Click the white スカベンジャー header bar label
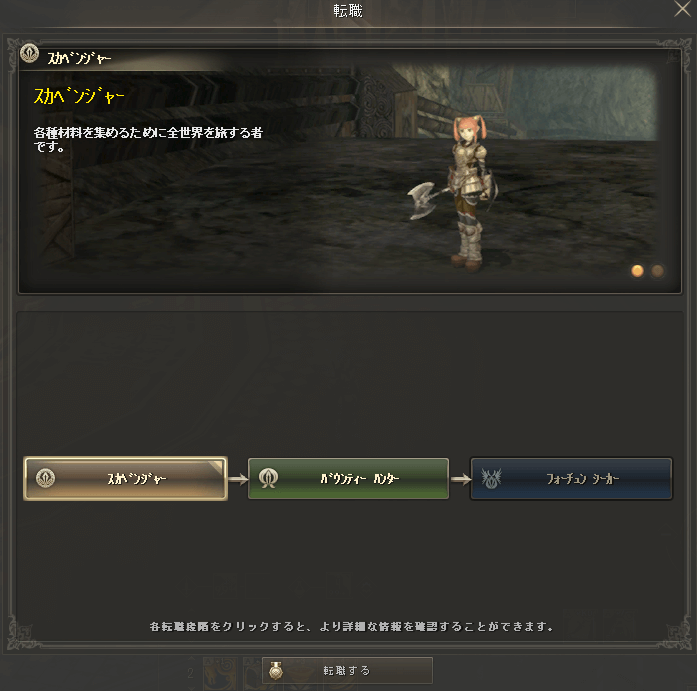Viewport: 697px width, 691px height. 79,58
